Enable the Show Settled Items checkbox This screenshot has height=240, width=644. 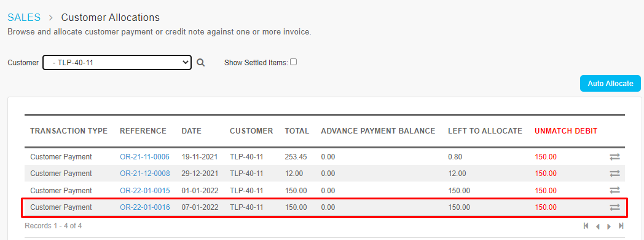pos(293,62)
